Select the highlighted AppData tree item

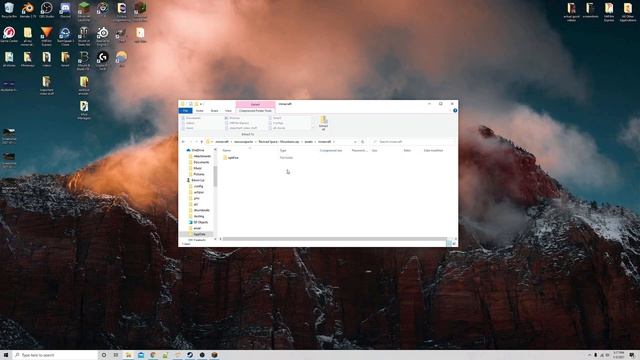click(x=197, y=234)
